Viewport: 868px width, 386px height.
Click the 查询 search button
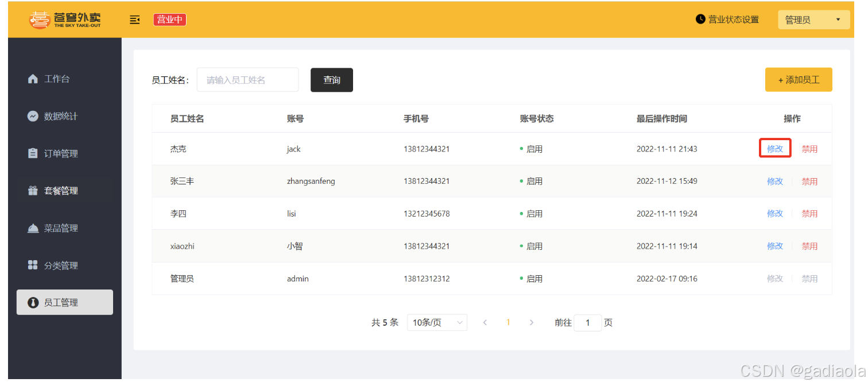(x=332, y=80)
